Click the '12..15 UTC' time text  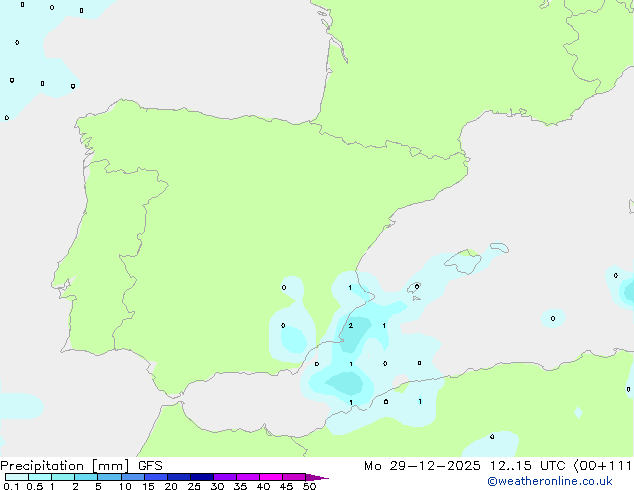[527, 466]
